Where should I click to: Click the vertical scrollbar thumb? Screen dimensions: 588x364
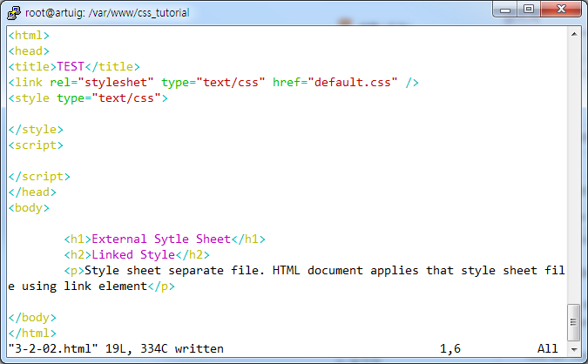pyautogui.click(x=574, y=322)
